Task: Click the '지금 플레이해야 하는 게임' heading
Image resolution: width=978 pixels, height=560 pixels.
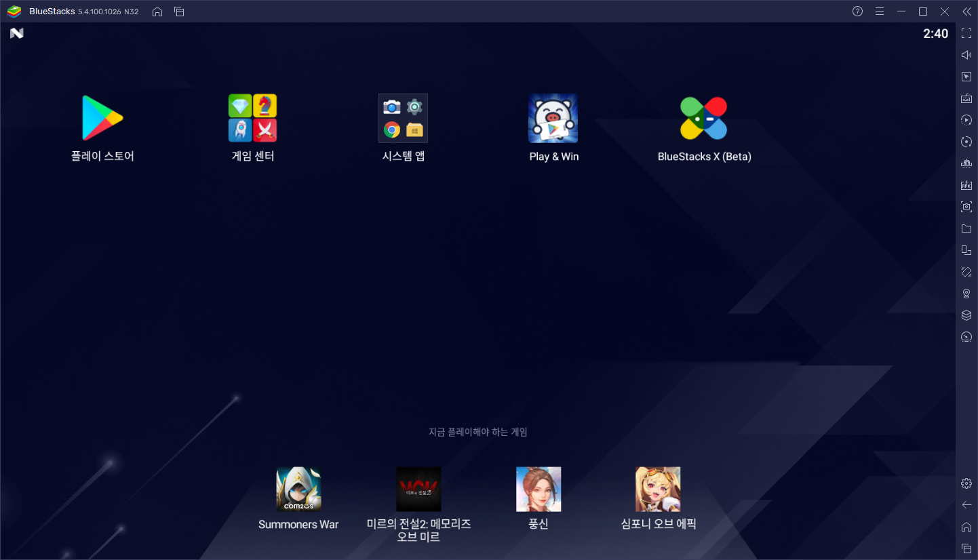Action: 478,432
